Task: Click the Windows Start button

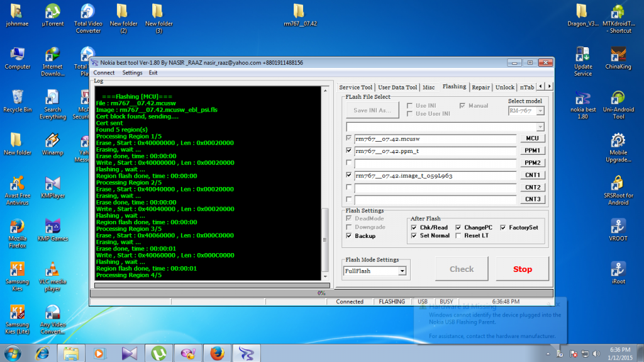Action: (x=13, y=352)
